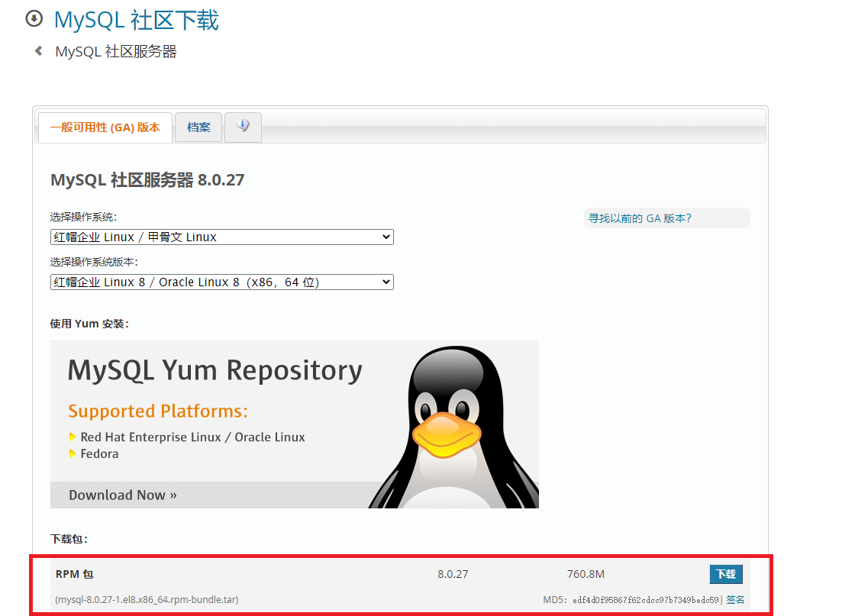Switch to the 档案 tab

[198, 127]
